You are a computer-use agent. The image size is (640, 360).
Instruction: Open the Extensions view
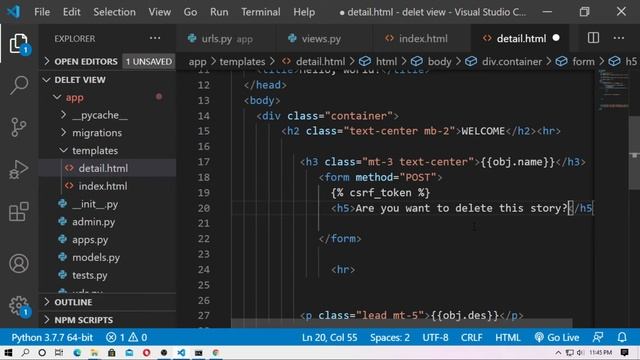tap(19, 211)
